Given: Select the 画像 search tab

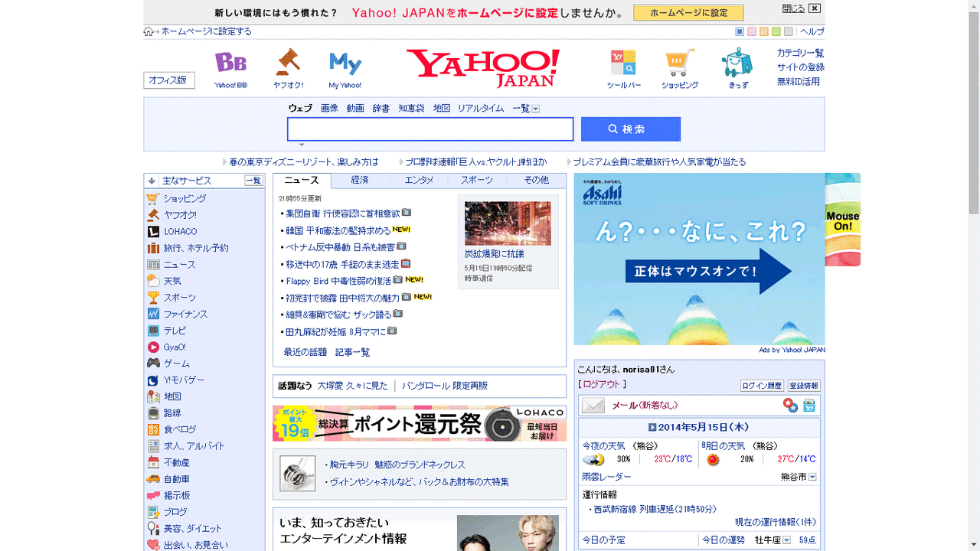Looking at the screenshot, I should (x=329, y=109).
